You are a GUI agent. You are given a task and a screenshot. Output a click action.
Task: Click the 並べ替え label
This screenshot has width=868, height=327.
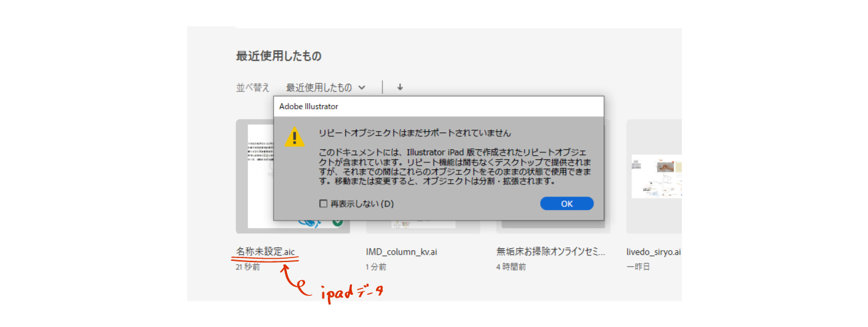[x=253, y=88]
